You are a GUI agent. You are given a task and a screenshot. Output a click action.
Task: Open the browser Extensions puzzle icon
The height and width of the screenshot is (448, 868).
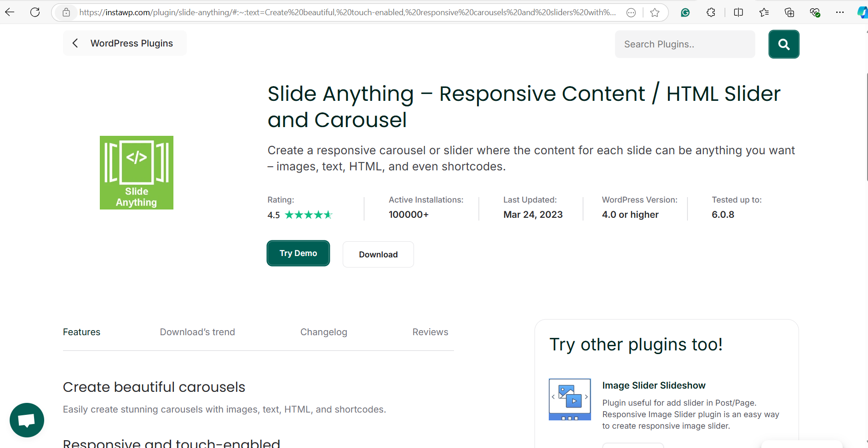(711, 12)
